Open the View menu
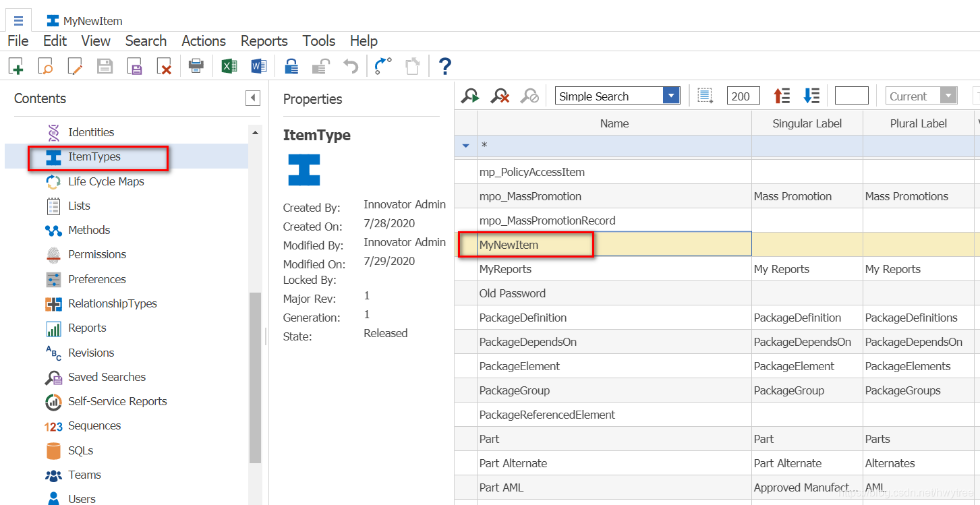This screenshot has height=505, width=980. click(x=96, y=41)
